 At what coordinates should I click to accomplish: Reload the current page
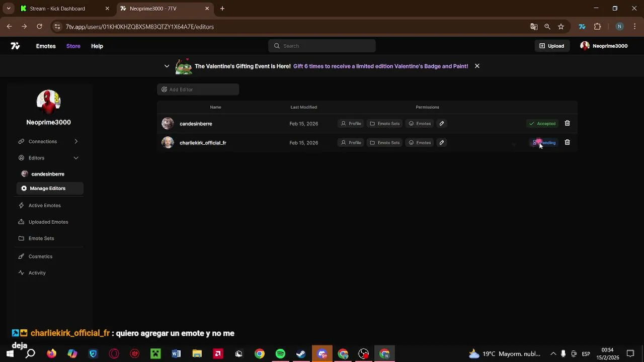click(39, 27)
